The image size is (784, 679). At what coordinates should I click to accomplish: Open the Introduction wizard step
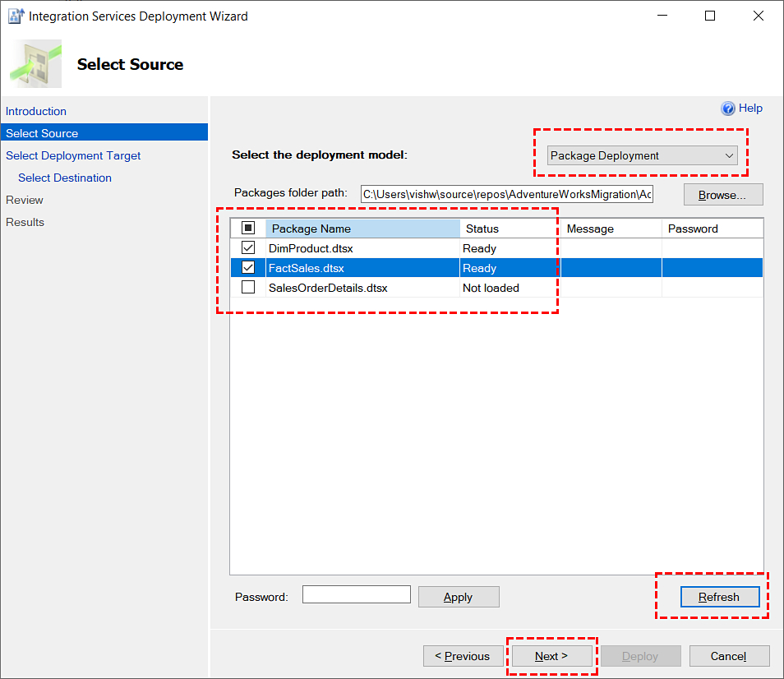click(x=36, y=111)
